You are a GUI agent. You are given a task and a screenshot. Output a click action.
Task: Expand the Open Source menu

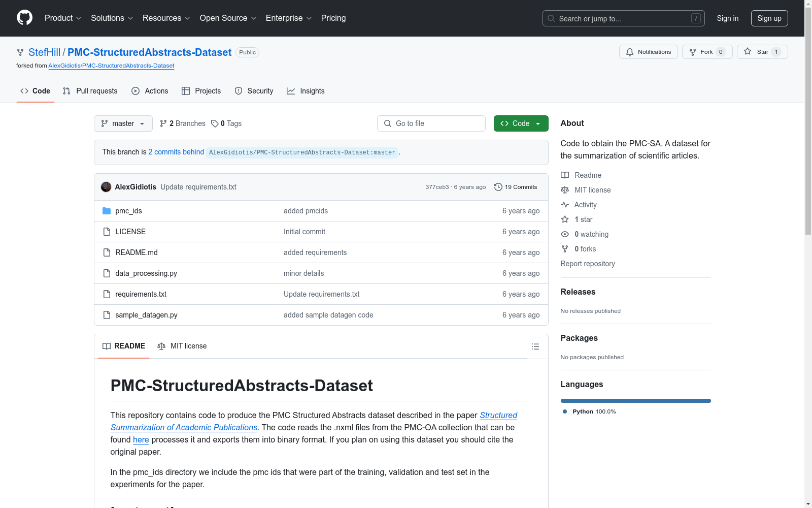pos(228,18)
